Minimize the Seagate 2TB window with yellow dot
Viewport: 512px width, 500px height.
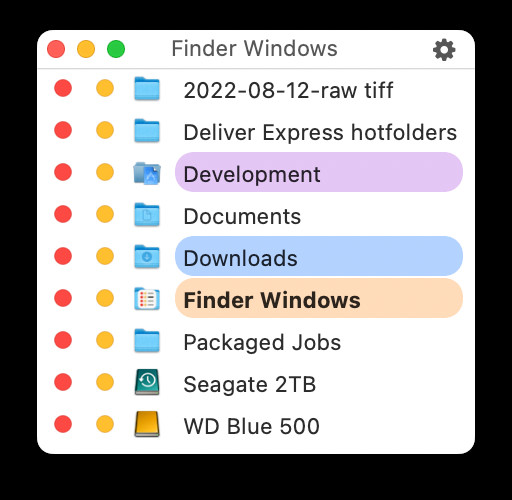(x=105, y=382)
